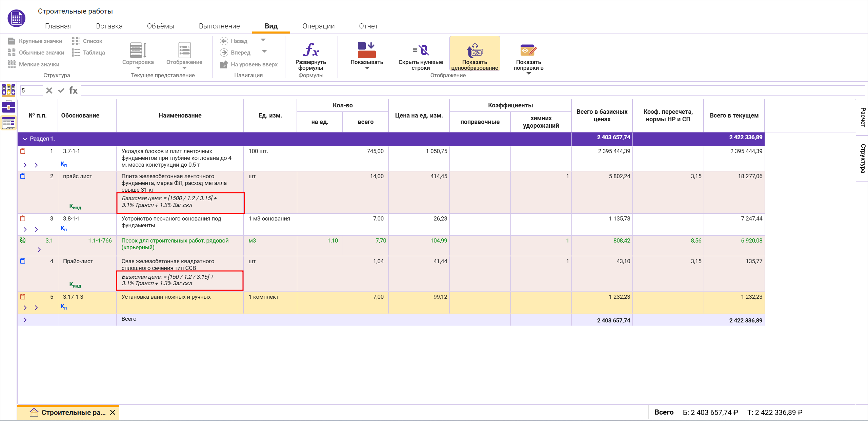This screenshot has height=421, width=868.
Task: Click the formula bar cancel X icon
Action: pyautogui.click(x=49, y=90)
